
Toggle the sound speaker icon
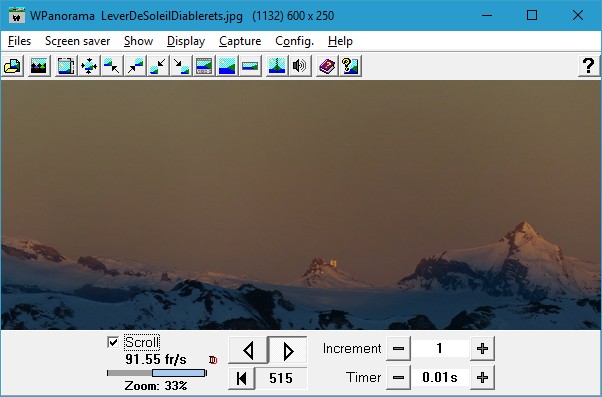pyautogui.click(x=300, y=66)
